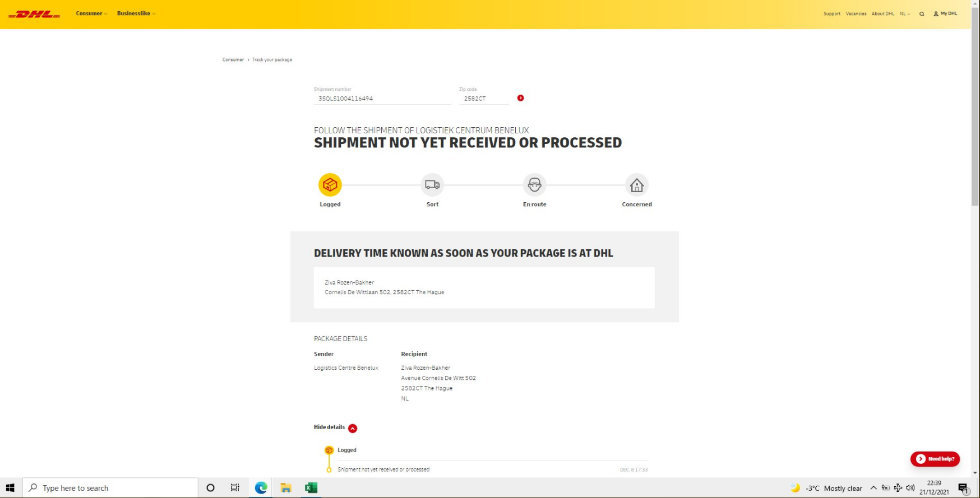
Task: Click the Logged package status icon
Action: (330, 185)
